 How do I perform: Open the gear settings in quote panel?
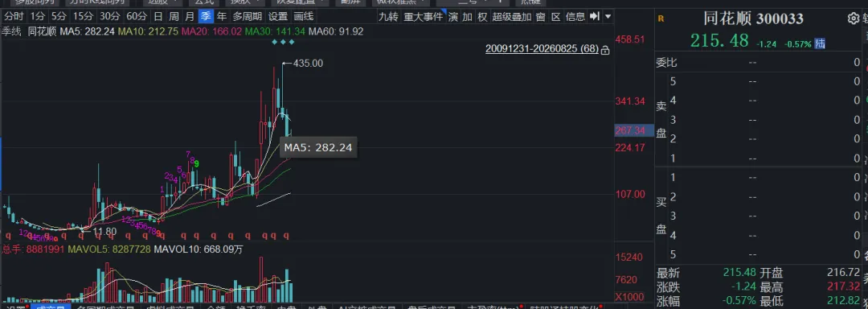click(854, 19)
